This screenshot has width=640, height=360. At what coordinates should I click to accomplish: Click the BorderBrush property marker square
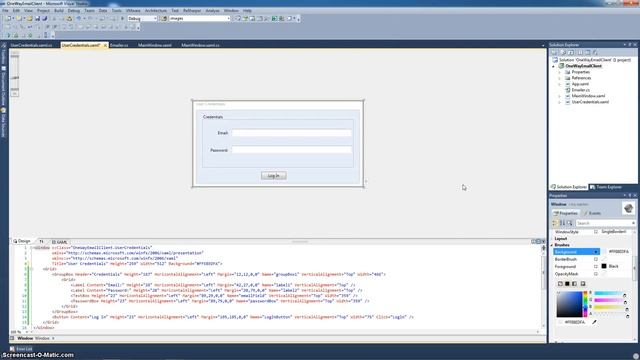point(596,260)
